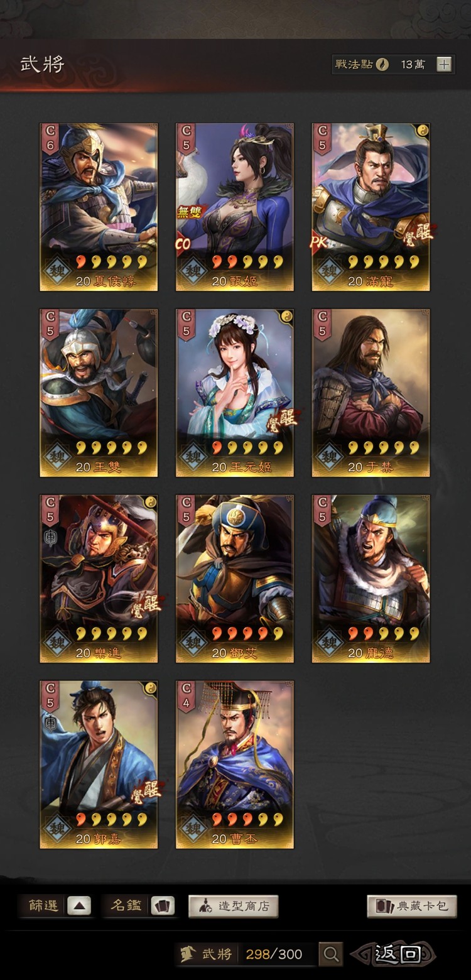Tap the 無雙 badge on 甄姬 card
471x980 pixels.
click(188, 212)
